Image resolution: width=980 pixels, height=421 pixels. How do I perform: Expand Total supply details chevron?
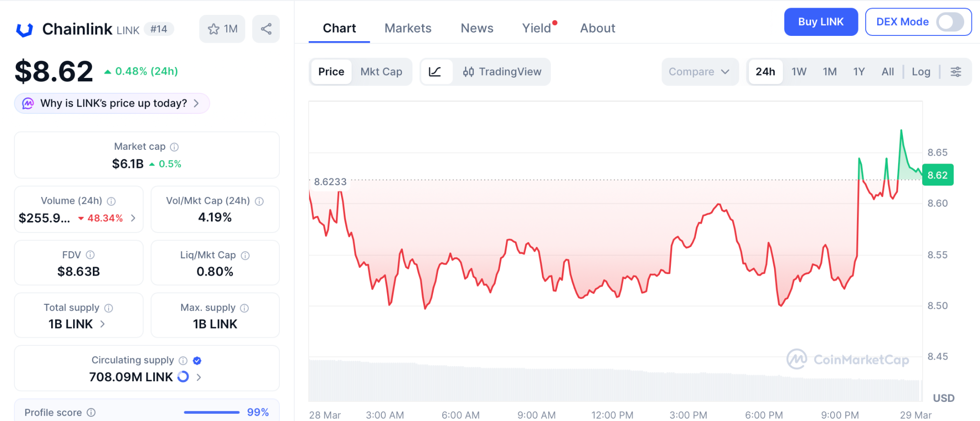click(x=102, y=324)
